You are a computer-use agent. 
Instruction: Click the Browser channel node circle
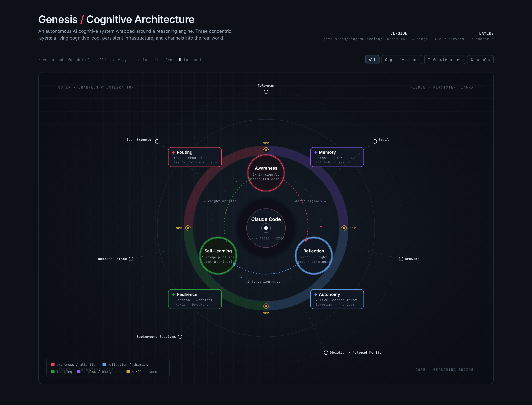point(401,259)
